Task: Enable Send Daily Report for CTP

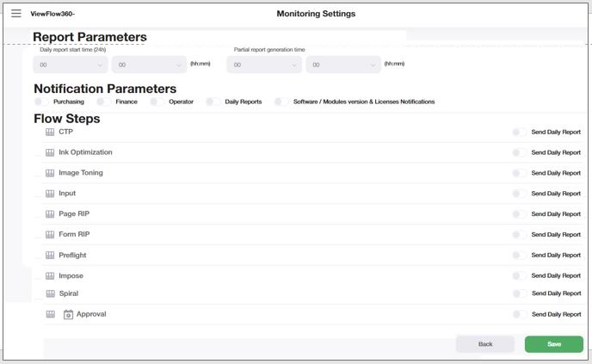Action: [x=519, y=132]
